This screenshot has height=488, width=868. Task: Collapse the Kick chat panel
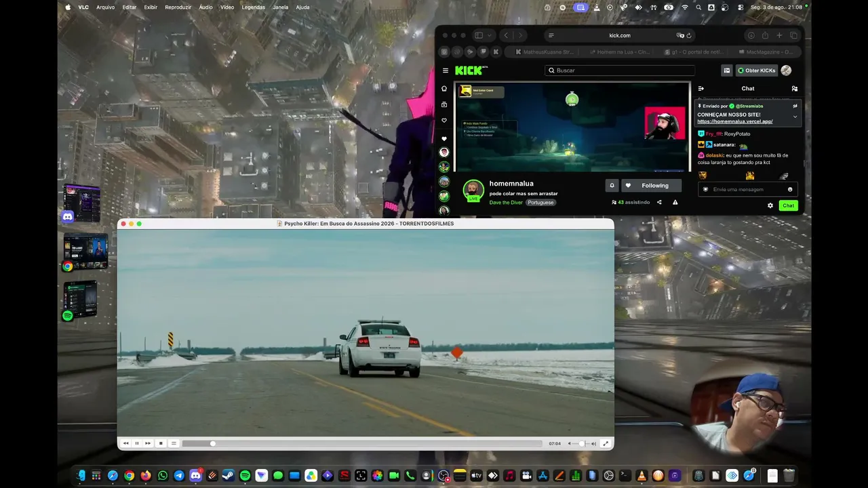[x=701, y=88]
